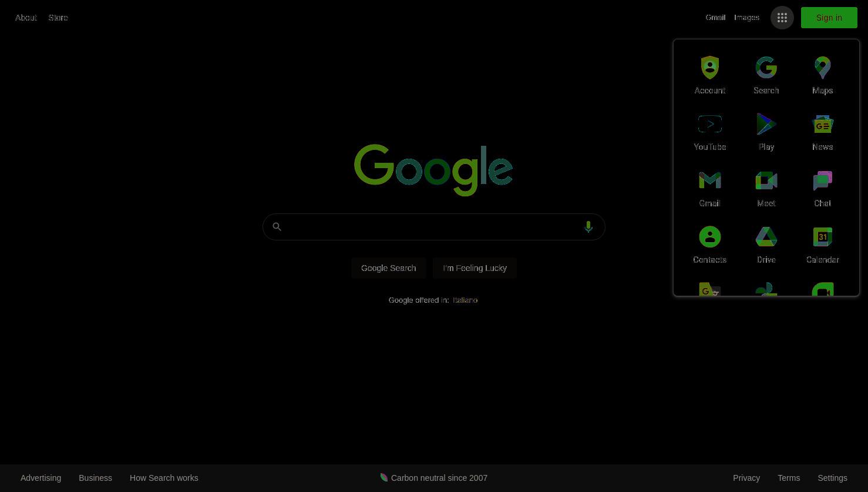Open How Search works link
Viewport: 868px width, 492px height.
click(x=164, y=478)
